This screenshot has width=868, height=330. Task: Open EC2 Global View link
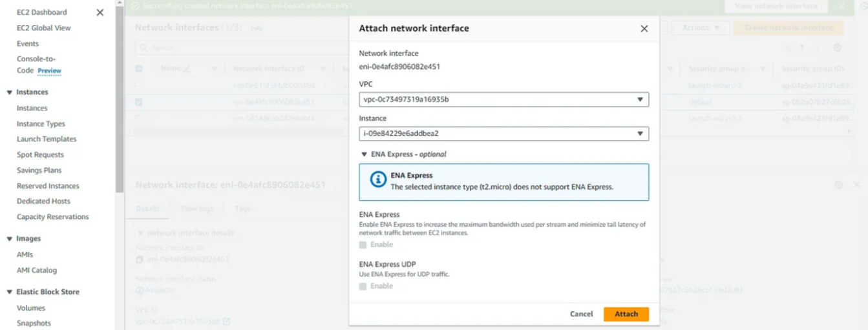(x=44, y=28)
